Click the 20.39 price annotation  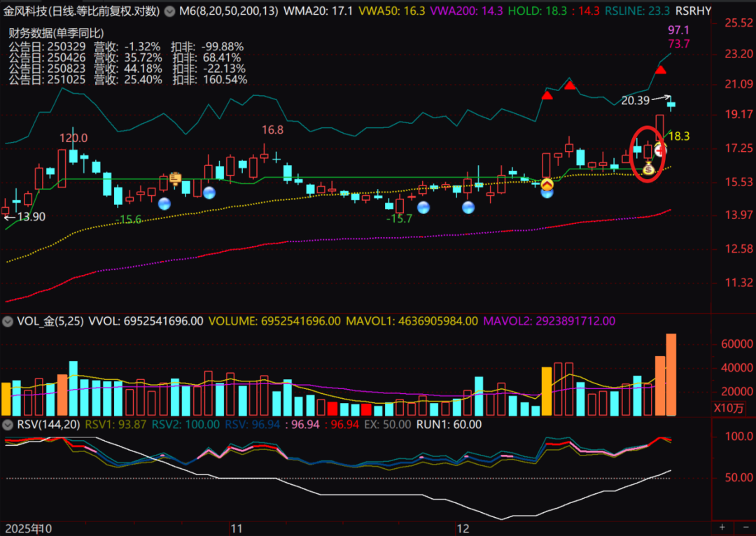636,101
